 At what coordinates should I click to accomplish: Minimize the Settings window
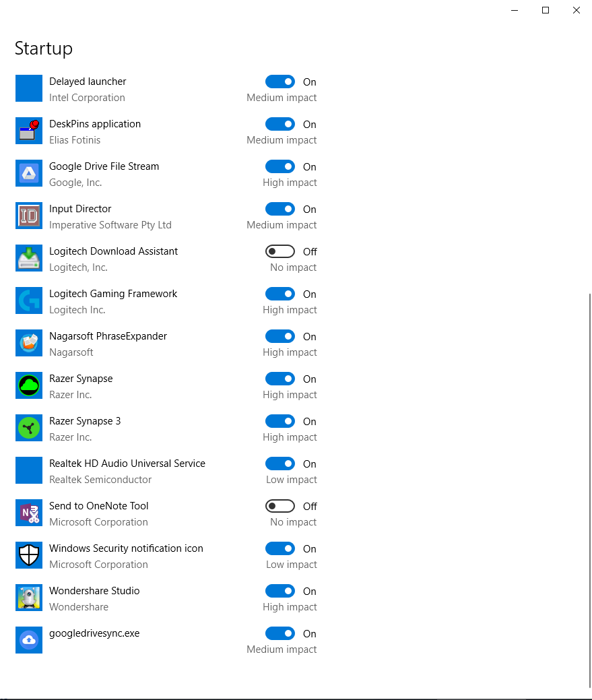515,10
